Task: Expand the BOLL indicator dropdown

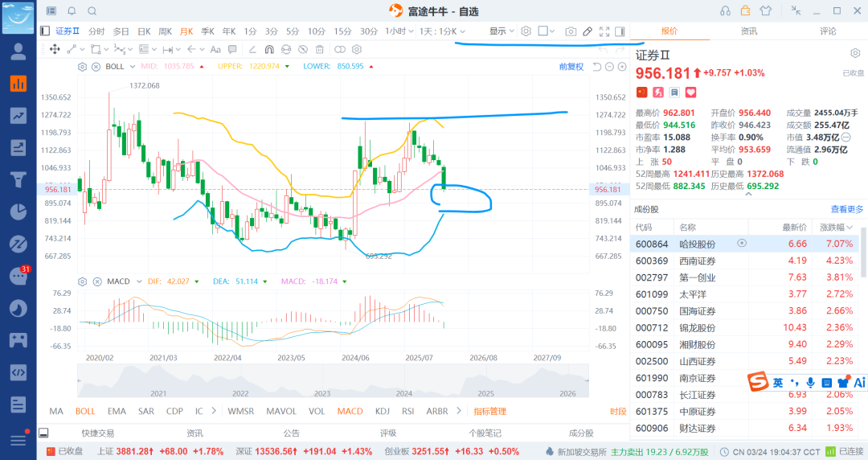Action: tap(133, 67)
